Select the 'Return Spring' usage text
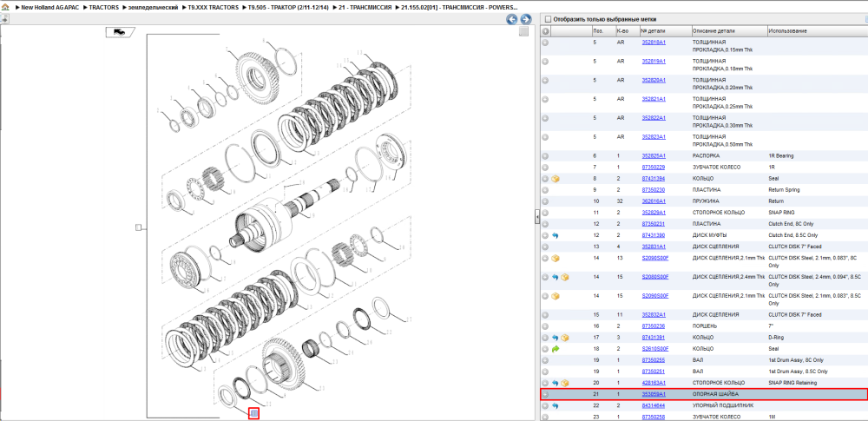Image resolution: width=868 pixels, height=421 pixels. pos(785,190)
